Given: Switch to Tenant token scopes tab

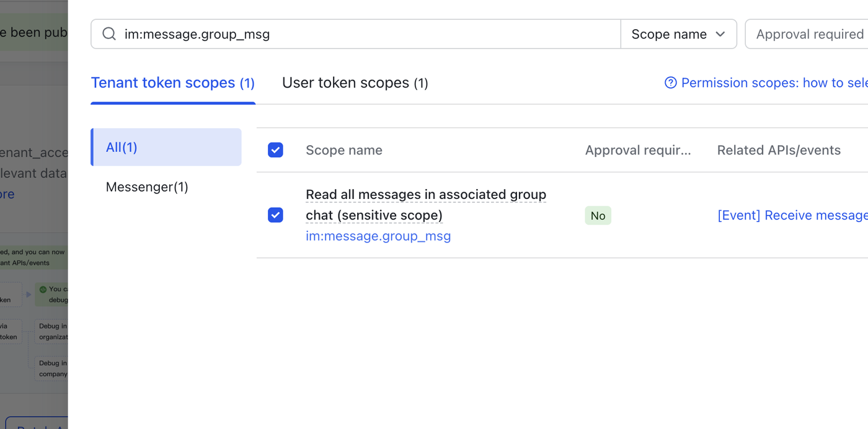Looking at the screenshot, I should click(x=173, y=83).
